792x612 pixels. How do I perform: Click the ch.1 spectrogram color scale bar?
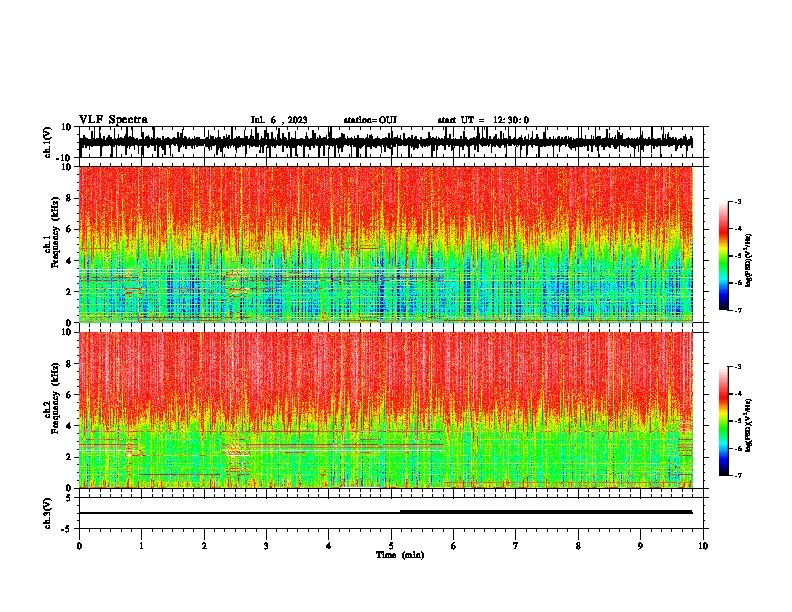[x=723, y=255]
